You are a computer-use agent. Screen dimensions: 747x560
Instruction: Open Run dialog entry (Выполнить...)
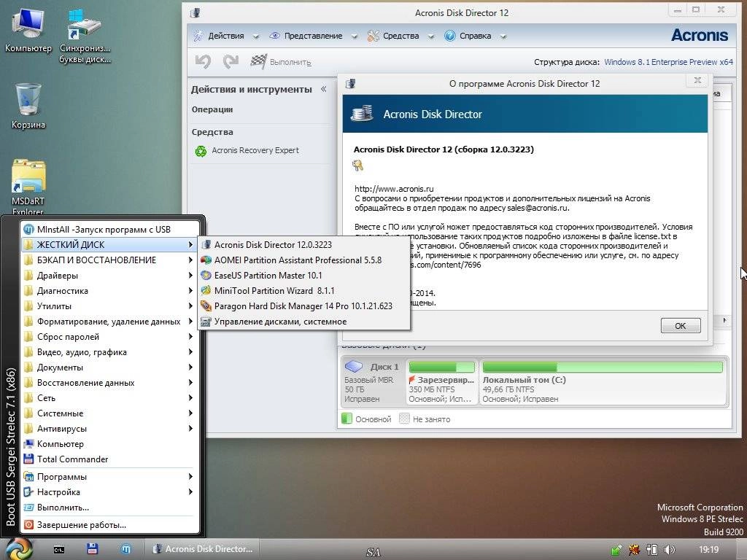pos(109,507)
